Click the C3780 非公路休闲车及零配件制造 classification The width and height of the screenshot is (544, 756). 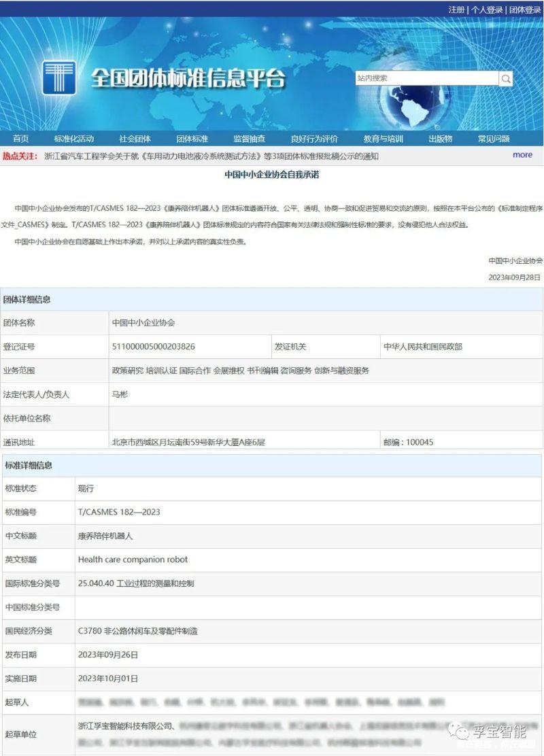coord(138,631)
